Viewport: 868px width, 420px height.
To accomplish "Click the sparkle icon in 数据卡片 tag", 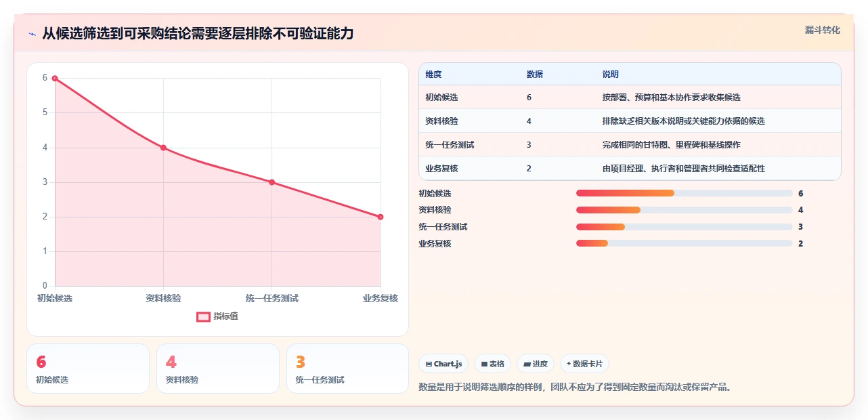I will coord(569,364).
